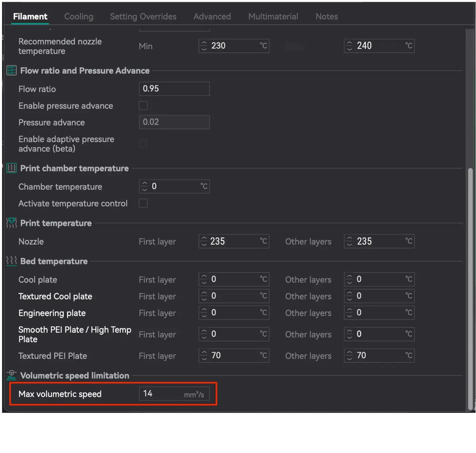Open the Multimaterial tab
Screen dimensions: 476x453
(273, 17)
